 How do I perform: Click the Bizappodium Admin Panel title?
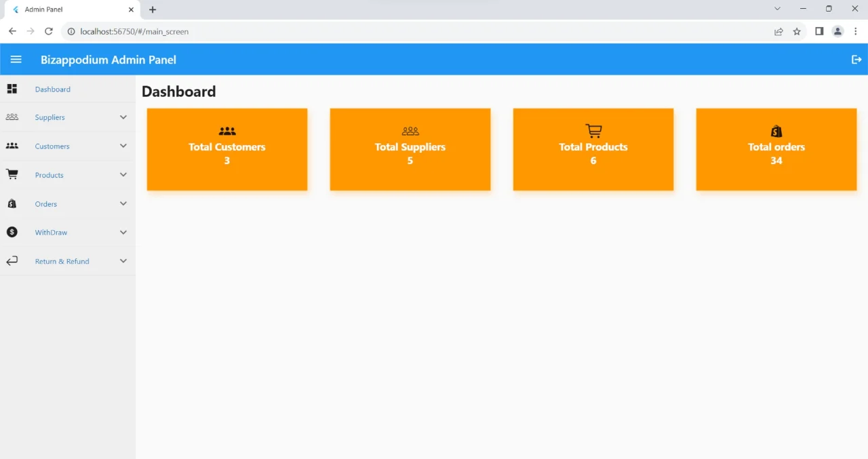click(108, 60)
